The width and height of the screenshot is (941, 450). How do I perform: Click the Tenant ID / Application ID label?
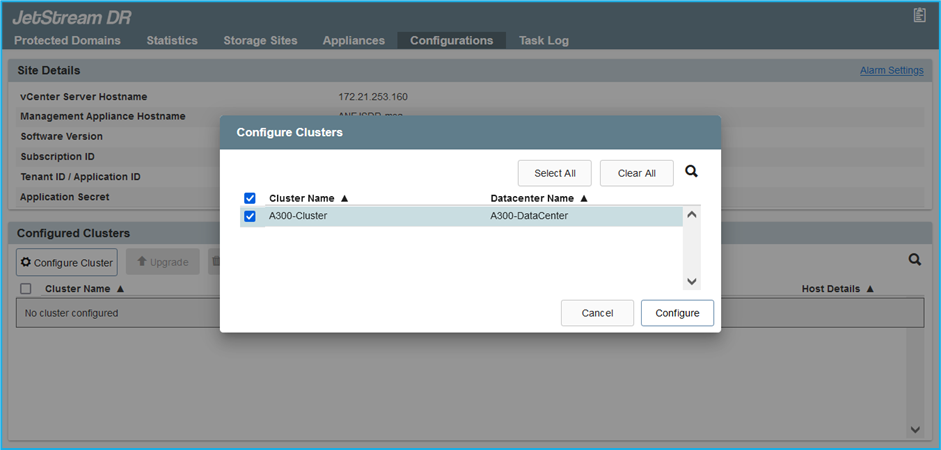click(x=80, y=177)
